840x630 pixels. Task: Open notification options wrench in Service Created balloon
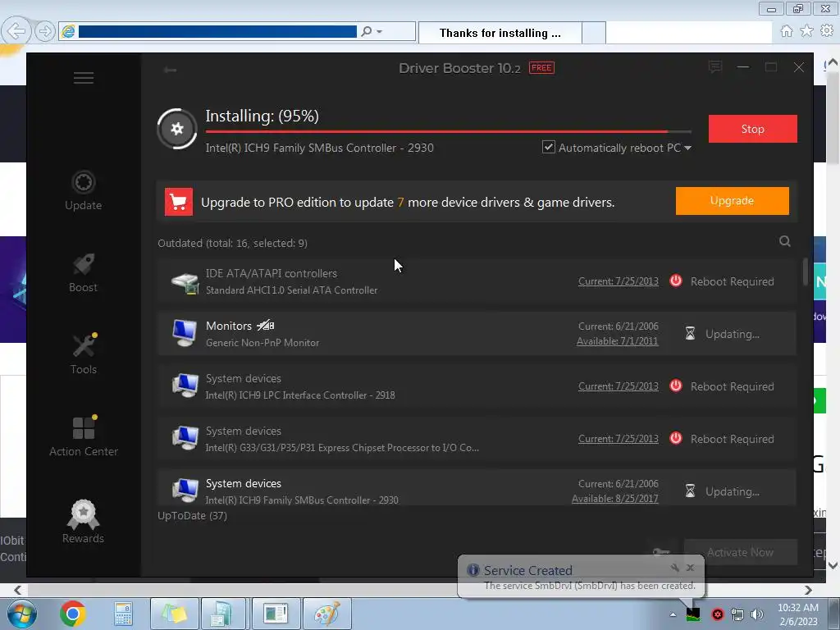[675, 568]
